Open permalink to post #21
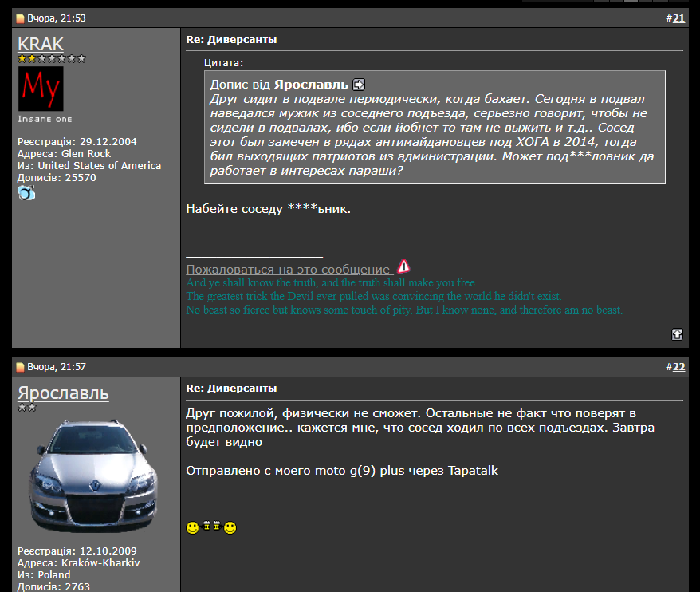Image resolution: width=700 pixels, height=592 pixels. (x=678, y=18)
